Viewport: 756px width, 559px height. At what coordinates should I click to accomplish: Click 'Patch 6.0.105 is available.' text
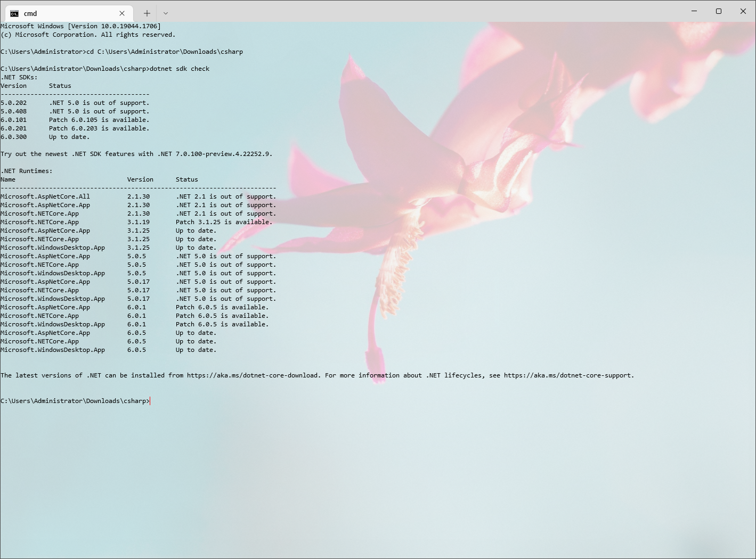point(99,120)
